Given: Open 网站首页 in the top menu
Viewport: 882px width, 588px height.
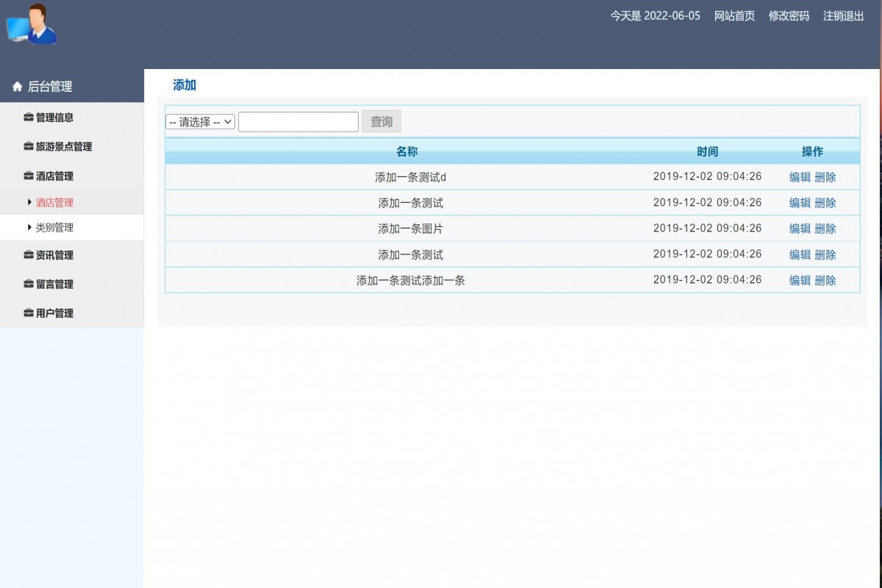Looking at the screenshot, I should (x=734, y=16).
